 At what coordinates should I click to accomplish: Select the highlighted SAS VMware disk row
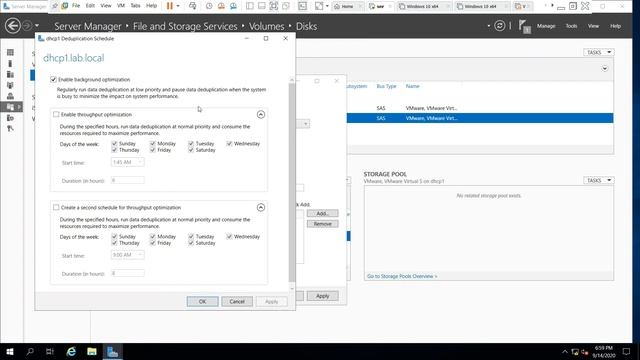pos(480,118)
